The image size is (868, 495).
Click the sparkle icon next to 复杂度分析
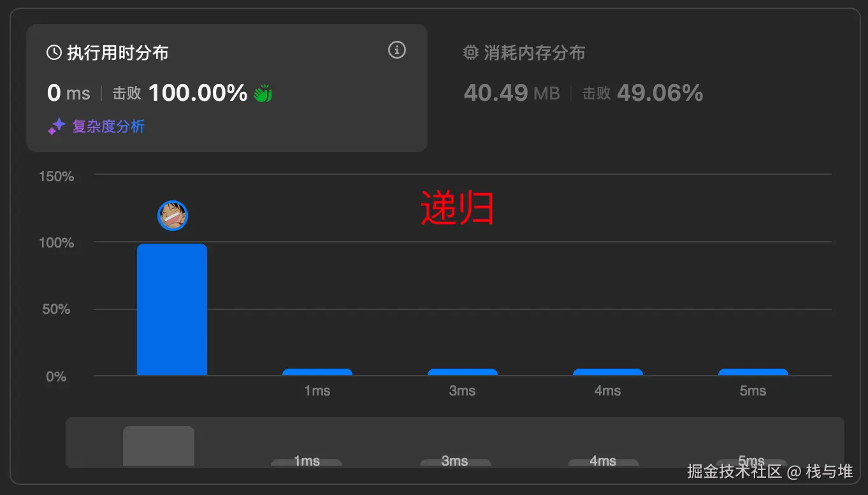point(56,126)
